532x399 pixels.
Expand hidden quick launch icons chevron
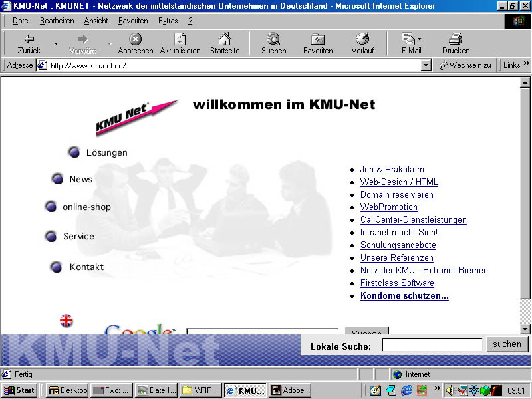coord(437,388)
